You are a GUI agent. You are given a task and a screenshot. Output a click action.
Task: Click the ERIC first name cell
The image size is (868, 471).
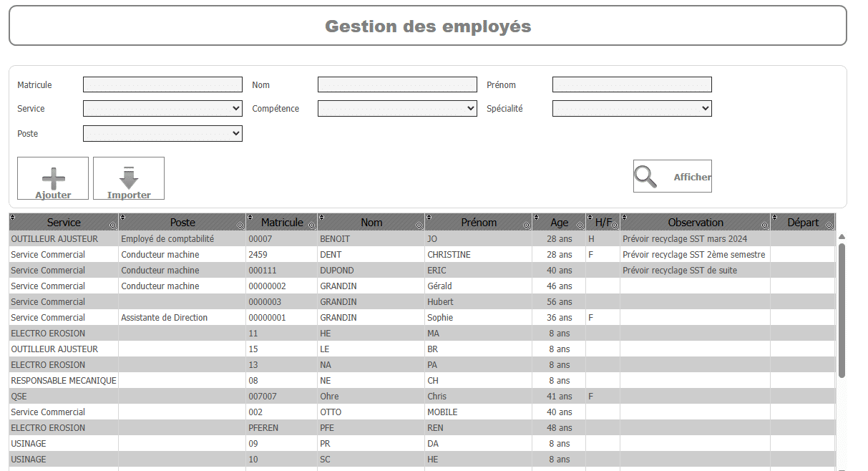pyautogui.click(x=479, y=271)
